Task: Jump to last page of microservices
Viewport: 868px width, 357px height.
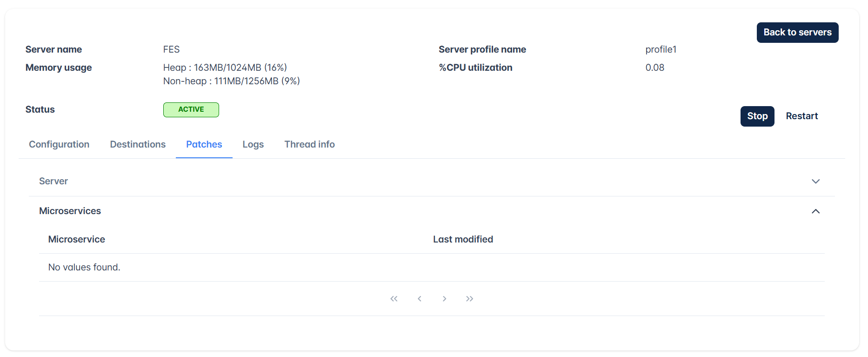Action: point(470,299)
